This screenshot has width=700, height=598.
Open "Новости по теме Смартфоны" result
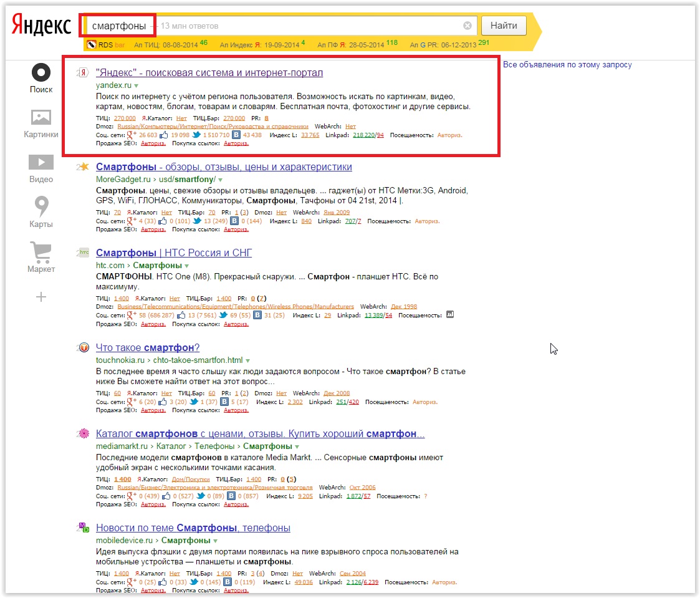point(193,528)
